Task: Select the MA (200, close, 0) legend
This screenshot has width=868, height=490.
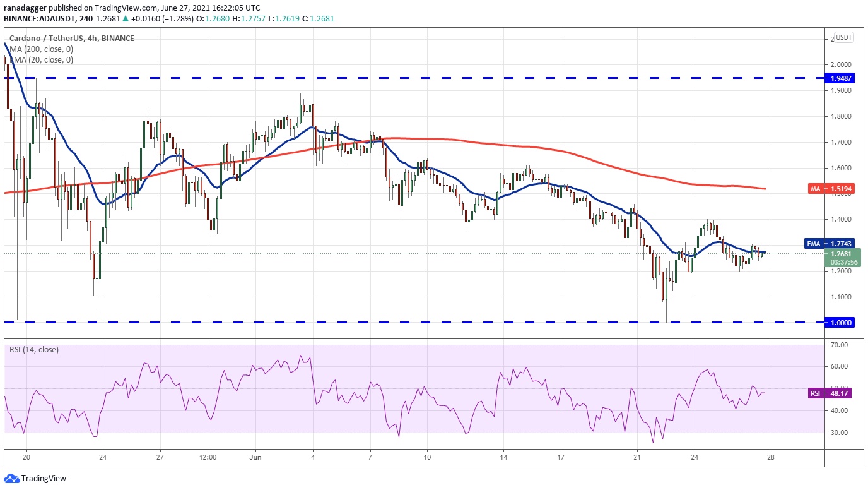Action: pyautogui.click(x=42, y=49)
